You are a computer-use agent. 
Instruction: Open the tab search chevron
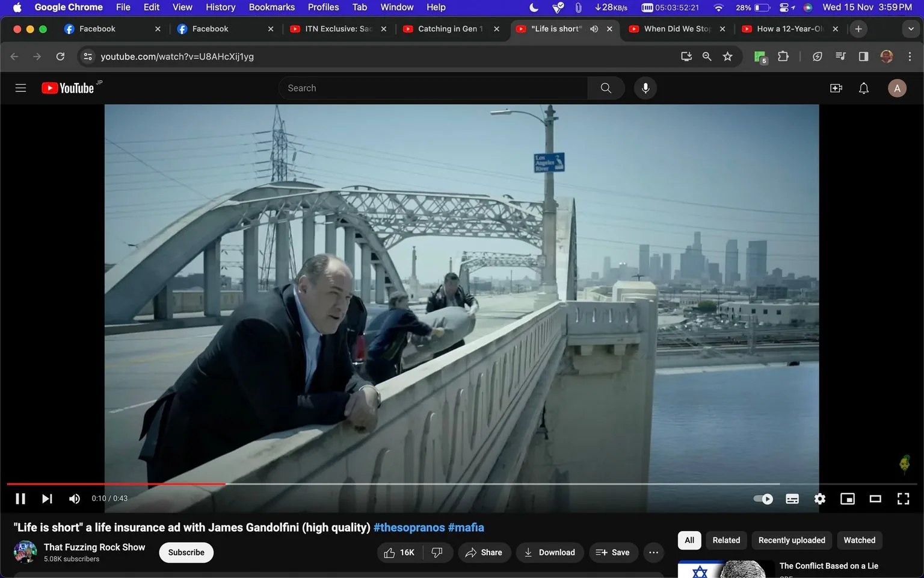pos(912,28)
